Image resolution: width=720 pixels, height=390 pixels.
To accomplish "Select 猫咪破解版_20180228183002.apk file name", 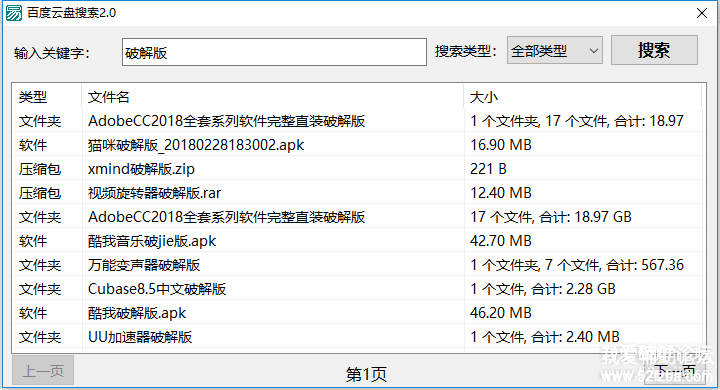I will [196, 145].
